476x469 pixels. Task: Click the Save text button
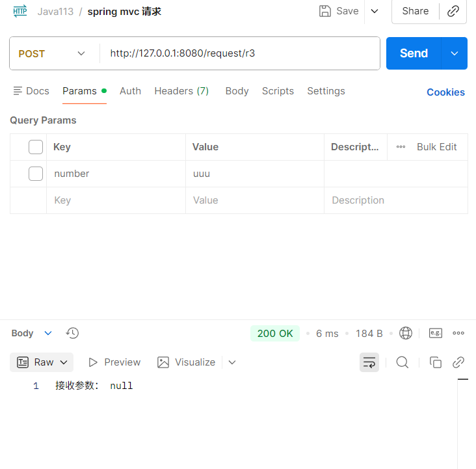click(347, 11)
